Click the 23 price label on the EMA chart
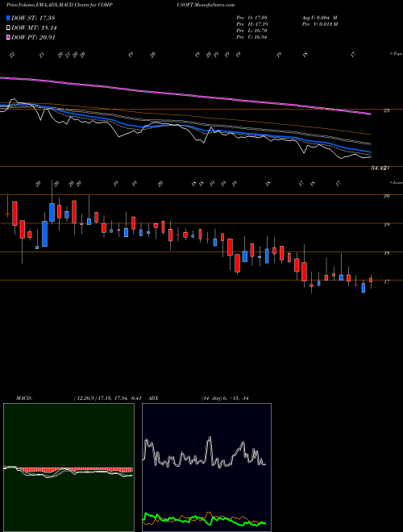This screenshot has height=532, width=403. (x=387, y=110)
